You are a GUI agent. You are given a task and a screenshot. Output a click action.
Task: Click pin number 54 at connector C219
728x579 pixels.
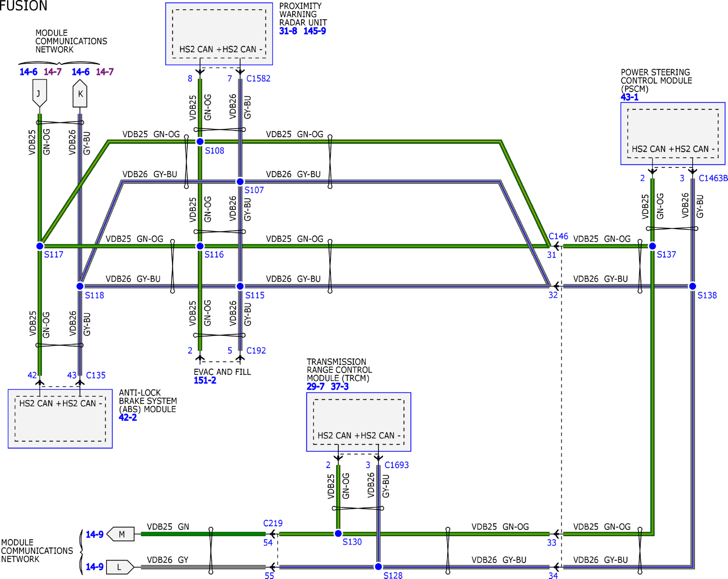[x=268, y=543]
